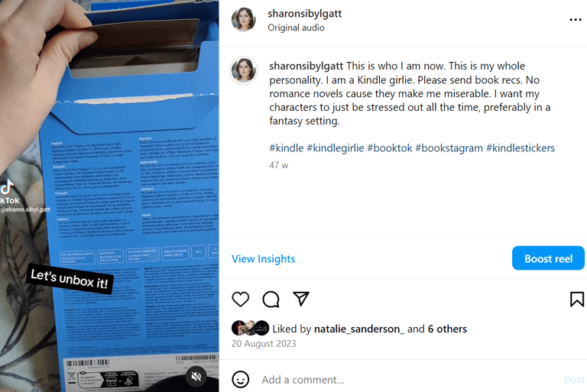
Task: Click the Add a comment field
Action: [x=408, y=380]
